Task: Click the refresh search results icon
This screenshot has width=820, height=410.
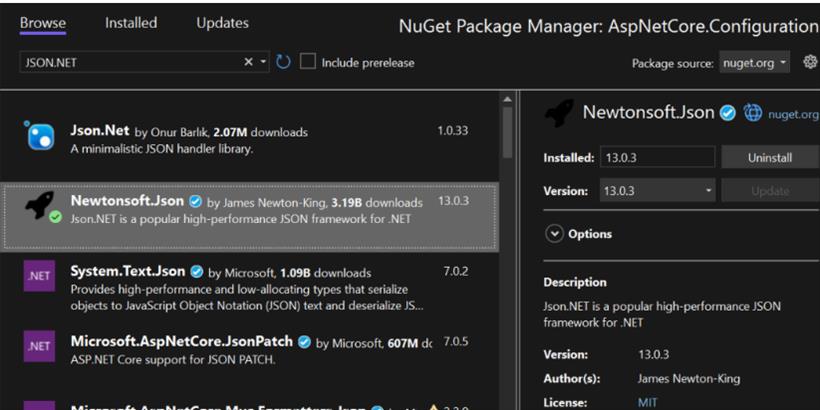Action: click(x=283, y=62)
